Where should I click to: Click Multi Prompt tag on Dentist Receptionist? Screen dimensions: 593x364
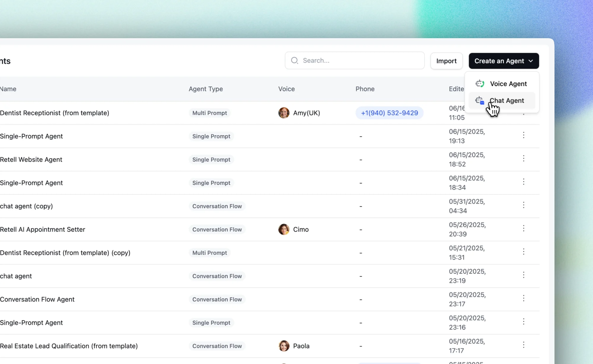coord(210,113)
